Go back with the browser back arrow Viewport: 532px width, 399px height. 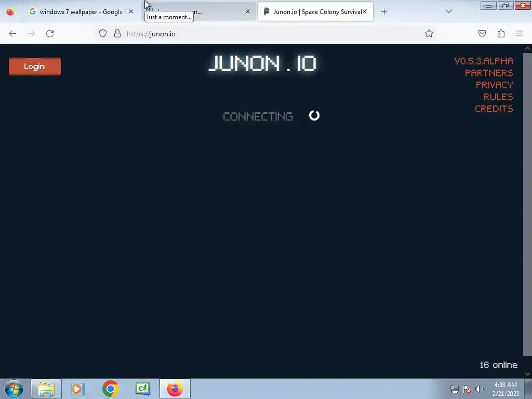[12, 34]
